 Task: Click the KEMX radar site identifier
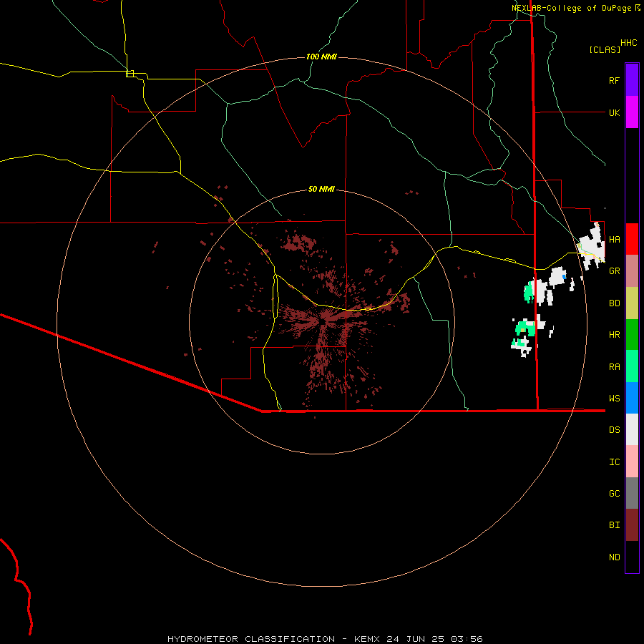coord(368,639)
